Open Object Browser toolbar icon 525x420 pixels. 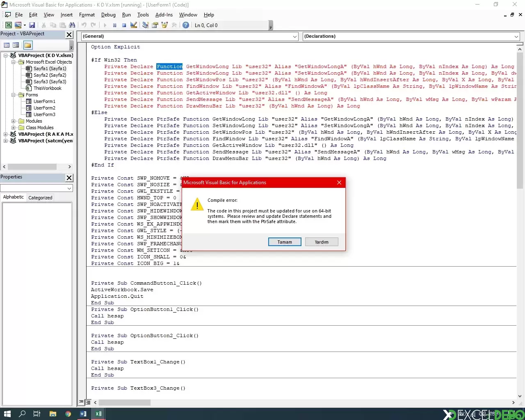[164, 25]
